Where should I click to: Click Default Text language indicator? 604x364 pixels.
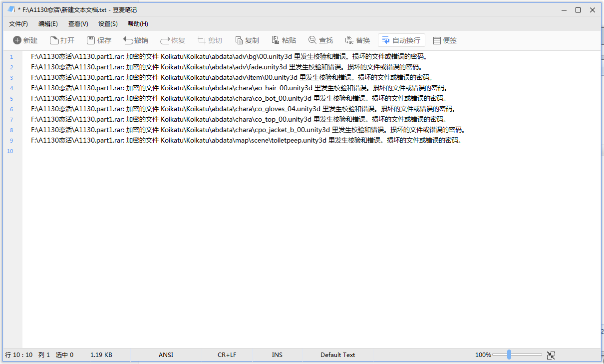click(338, 355)
